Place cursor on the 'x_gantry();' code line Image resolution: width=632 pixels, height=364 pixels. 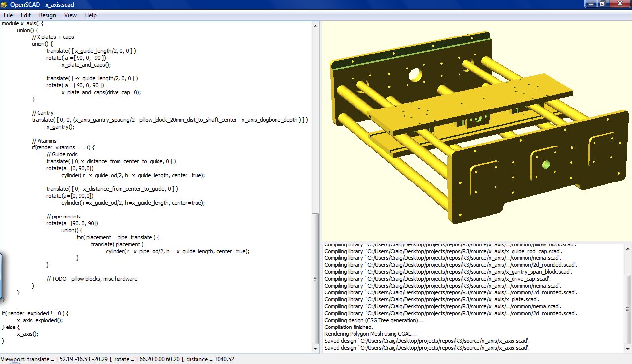pos(59,126)
